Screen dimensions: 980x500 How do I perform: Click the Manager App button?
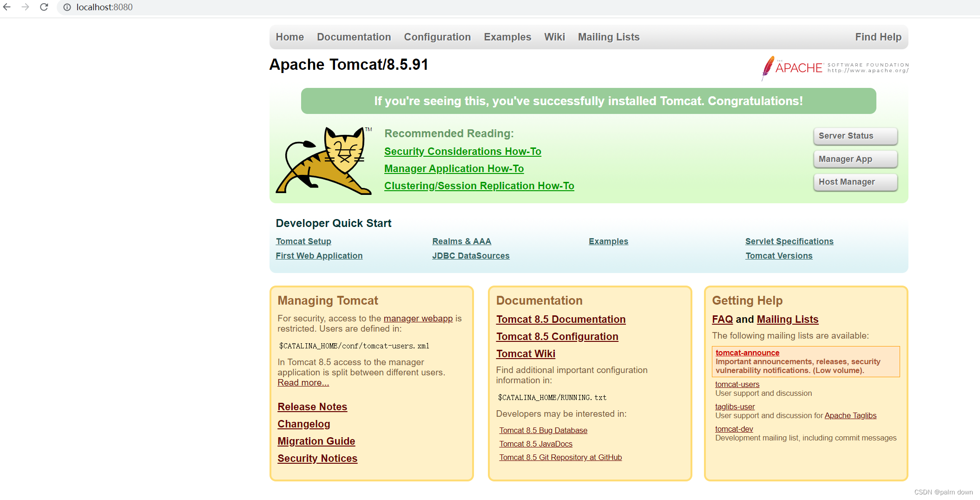click(855, 159)
